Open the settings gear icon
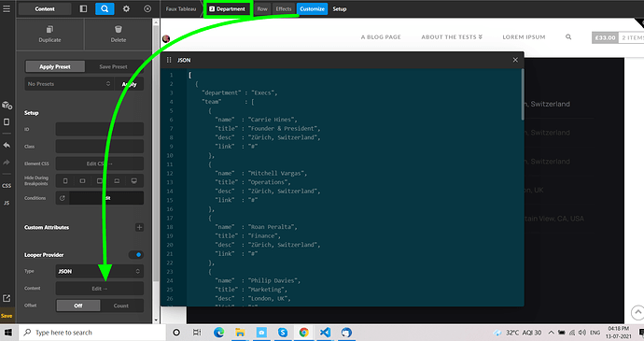This screenshot has width=644, height=341. tap(126, 8)
